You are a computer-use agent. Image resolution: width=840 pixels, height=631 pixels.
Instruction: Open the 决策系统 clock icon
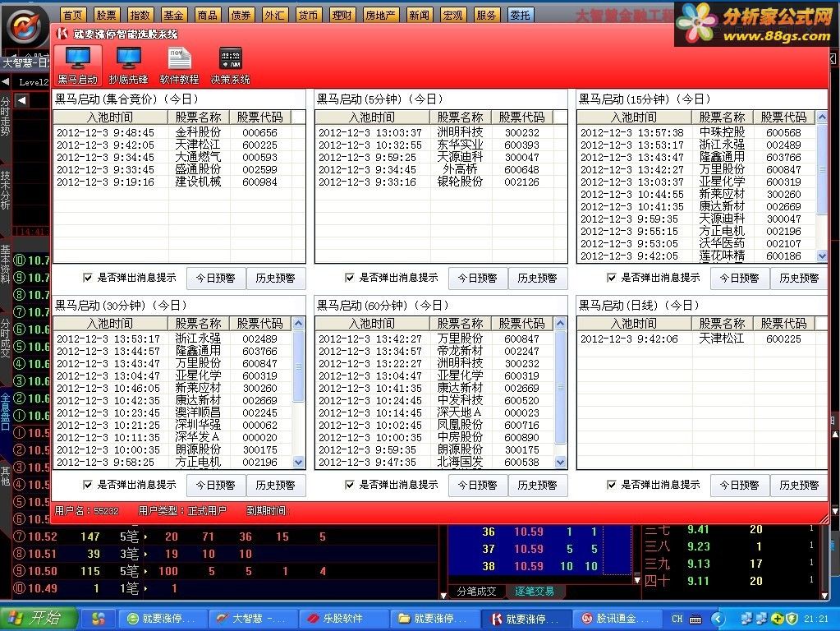tap(231, 66)
